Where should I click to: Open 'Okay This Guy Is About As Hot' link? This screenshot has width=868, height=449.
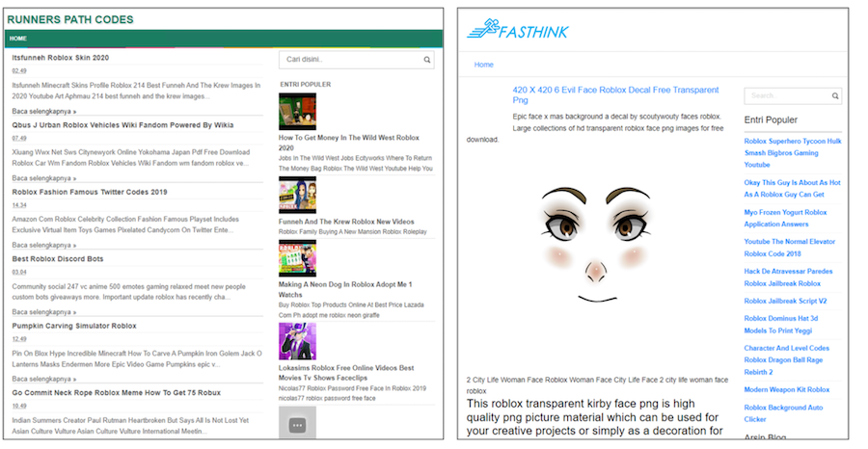(x=792, y=189)
